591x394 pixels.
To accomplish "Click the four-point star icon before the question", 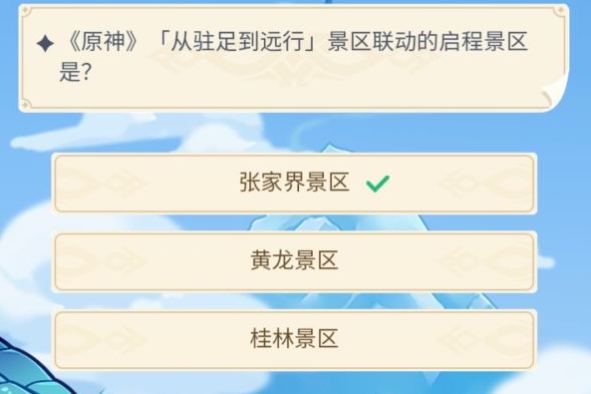I will (46, 43).
